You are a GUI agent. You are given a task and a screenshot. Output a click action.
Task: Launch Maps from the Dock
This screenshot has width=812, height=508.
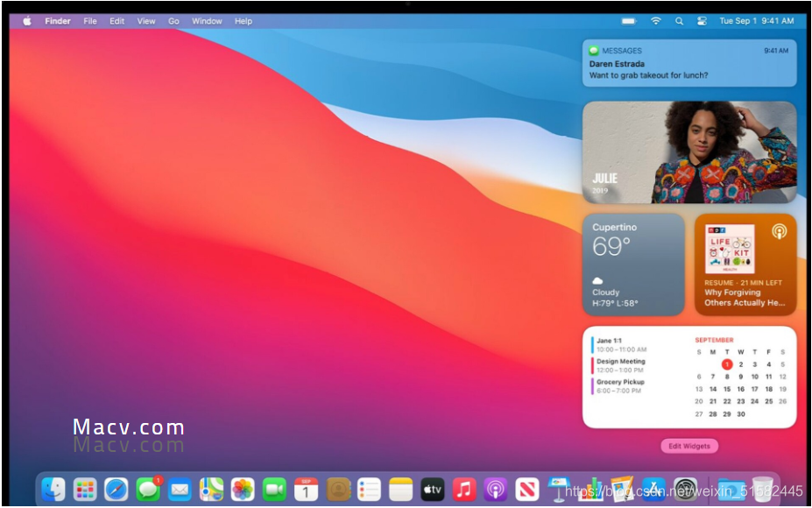coord(211,489)
